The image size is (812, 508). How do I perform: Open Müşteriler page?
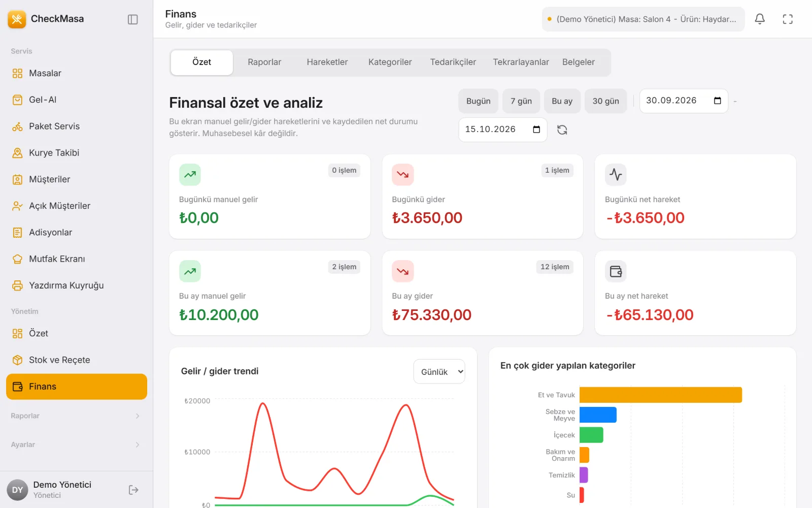tap(77, 179)
